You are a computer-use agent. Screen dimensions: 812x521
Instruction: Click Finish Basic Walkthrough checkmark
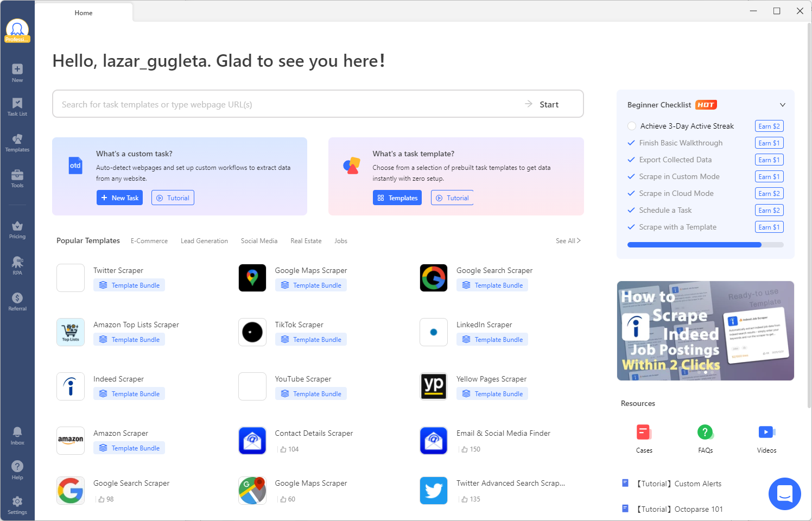(x=631, y=143)
